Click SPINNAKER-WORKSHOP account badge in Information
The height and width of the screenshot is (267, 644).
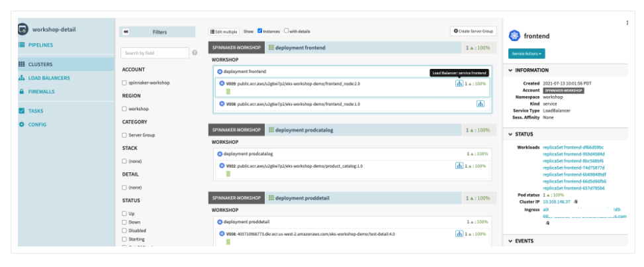[x=563, y=91]
